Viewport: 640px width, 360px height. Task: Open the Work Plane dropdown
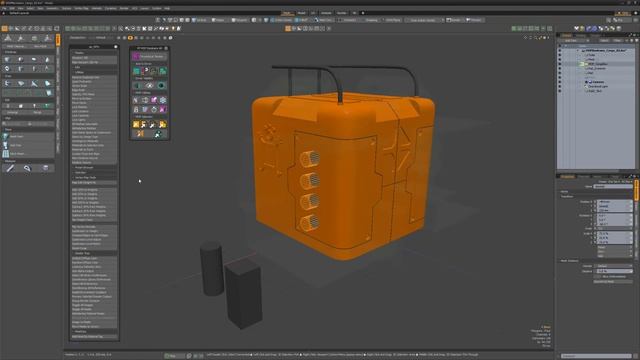pos(393,20)
